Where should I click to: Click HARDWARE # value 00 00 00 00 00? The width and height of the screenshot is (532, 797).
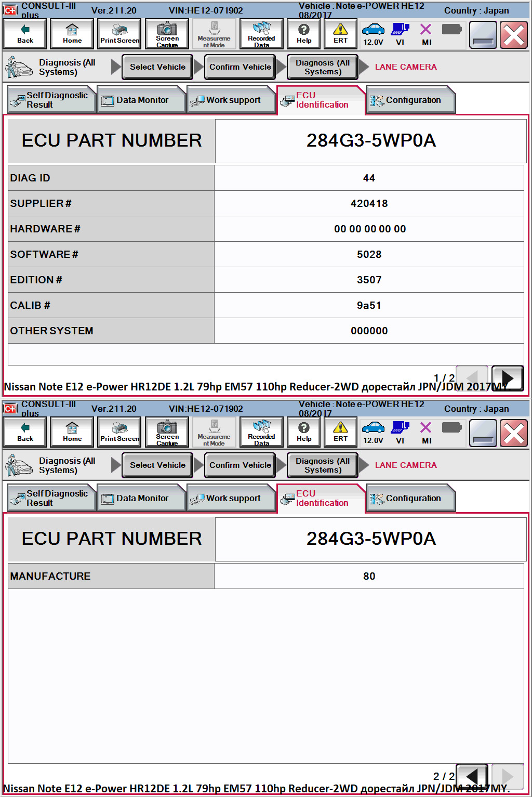tap(370, 229)
